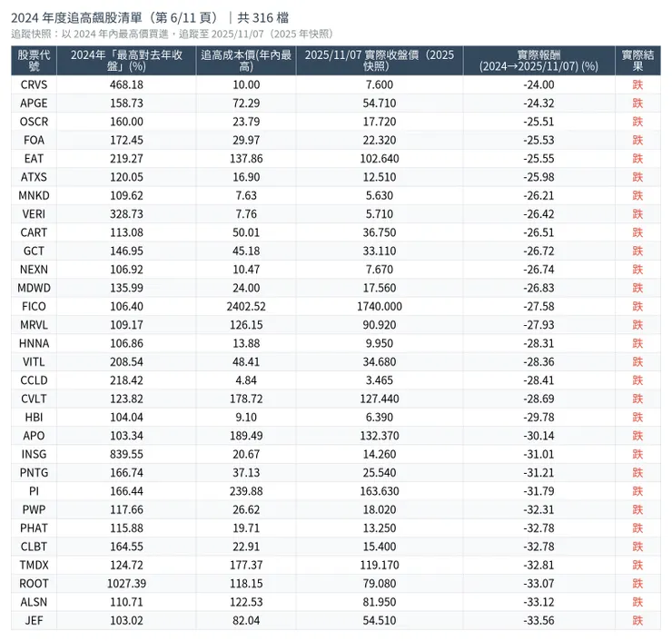The image size is (672, 641).
Task: Select the APGE ticker cell
Action: [34, 104]
